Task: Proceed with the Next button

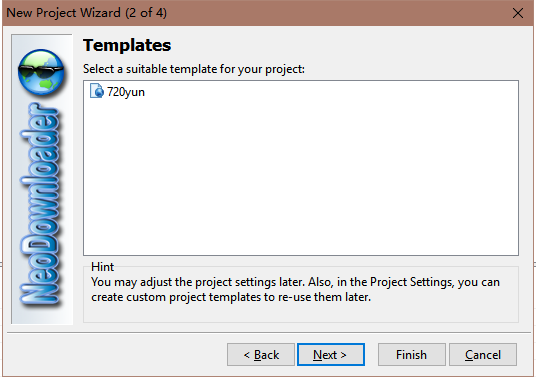Action: (x=331, y=354)
